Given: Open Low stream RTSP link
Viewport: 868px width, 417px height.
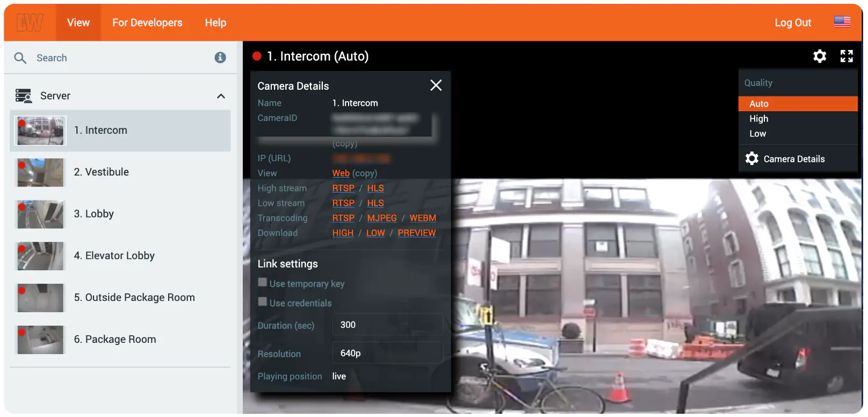Looking at the screenshot, I should tap(343, 203).
